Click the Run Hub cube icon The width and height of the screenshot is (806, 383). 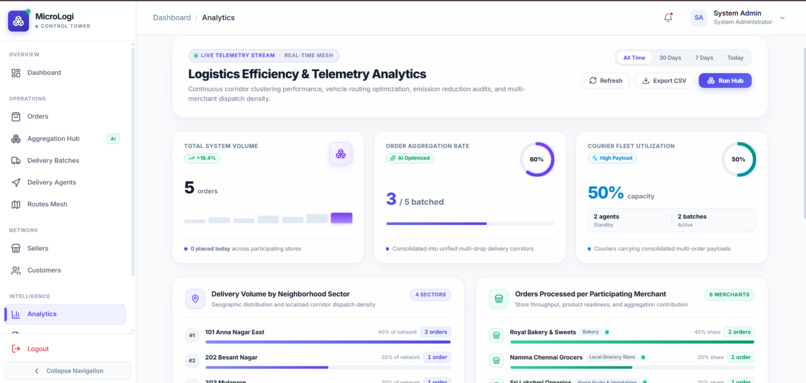(711, 81)
